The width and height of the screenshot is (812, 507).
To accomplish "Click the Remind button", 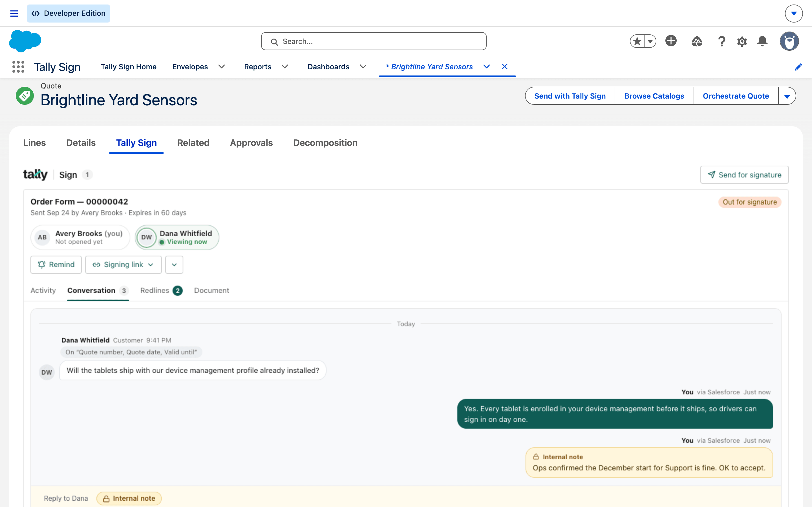I will (x=56, y=264).
